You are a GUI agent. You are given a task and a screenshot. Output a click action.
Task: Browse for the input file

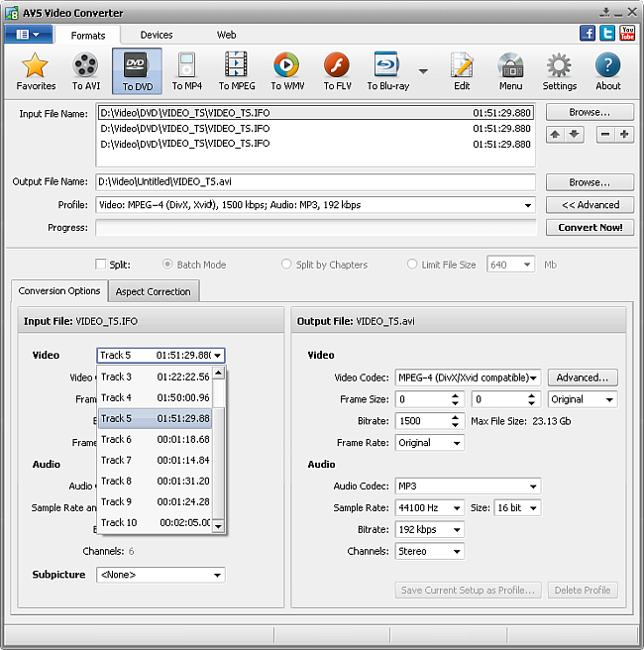point(590,112)
